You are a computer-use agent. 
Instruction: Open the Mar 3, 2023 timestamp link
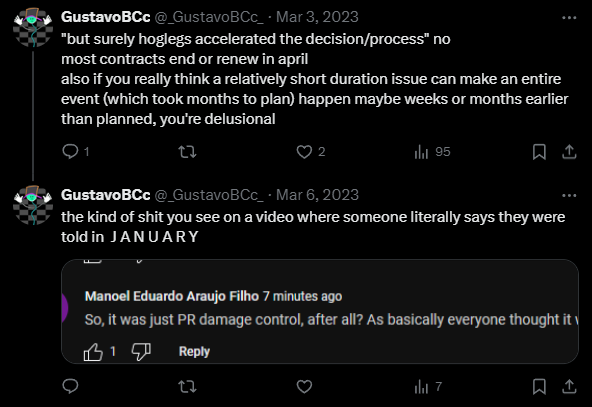click(317, 17)
